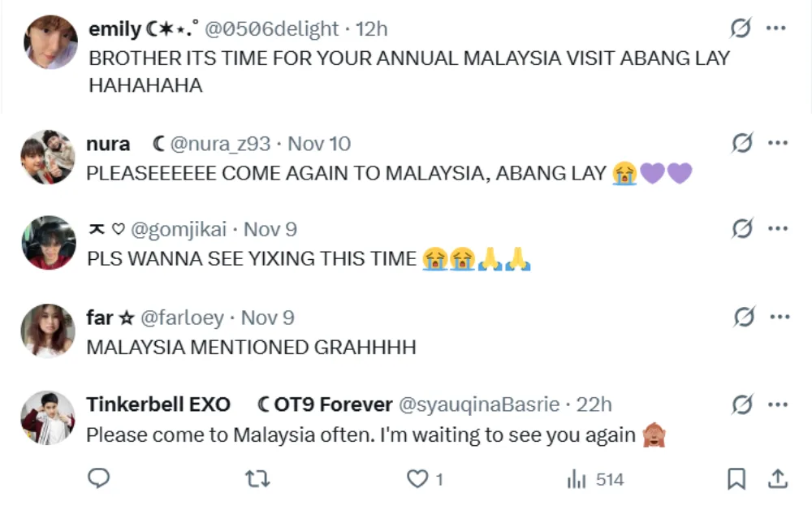The height and width of the screenshot is (506, 812).
Task: Click Grok icon on far's tweet
Action: (x=744, y=317)
